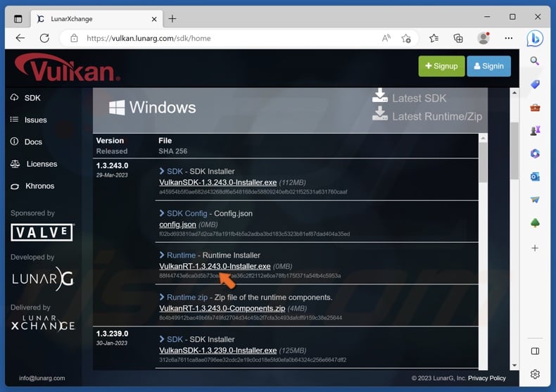Click the 1.3.239.0 version number
Image resolution: width=556 pixels, height=392 pixels.
(112, 334)
